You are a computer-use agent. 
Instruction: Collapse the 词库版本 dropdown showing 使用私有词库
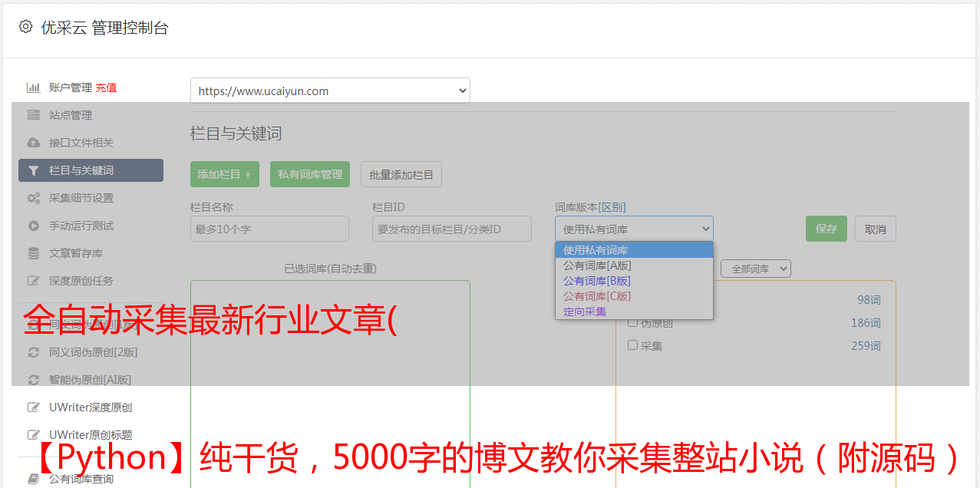[634, 229]
